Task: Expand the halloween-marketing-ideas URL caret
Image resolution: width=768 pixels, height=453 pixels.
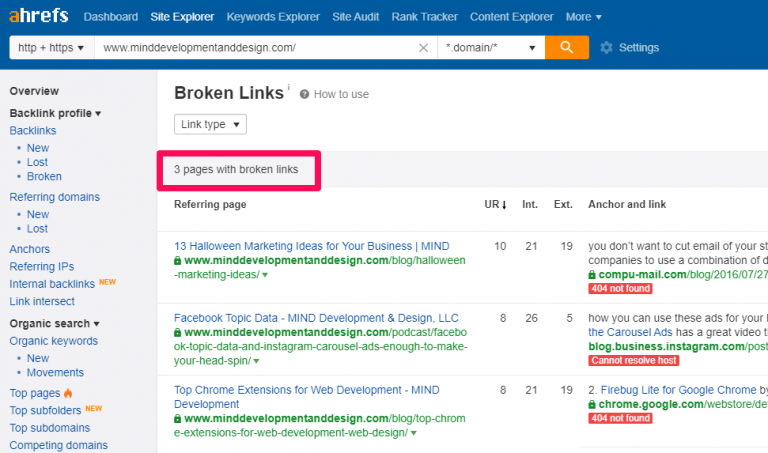Action: coord(265,275)
